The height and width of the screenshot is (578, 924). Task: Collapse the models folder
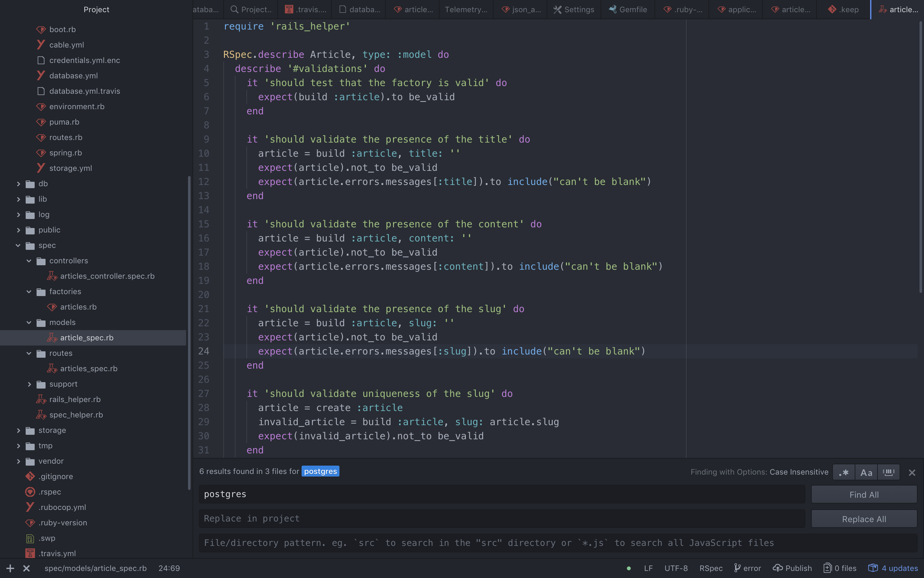(29, 323)
